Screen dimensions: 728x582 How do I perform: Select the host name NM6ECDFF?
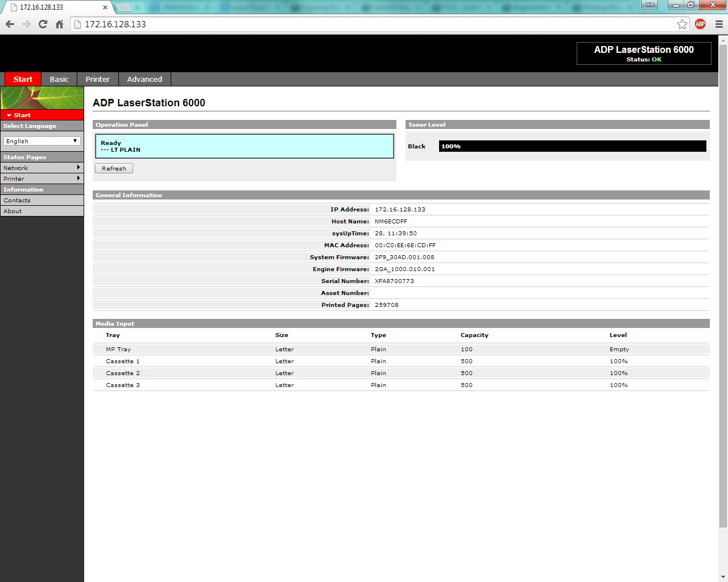[x=391, y=221]
